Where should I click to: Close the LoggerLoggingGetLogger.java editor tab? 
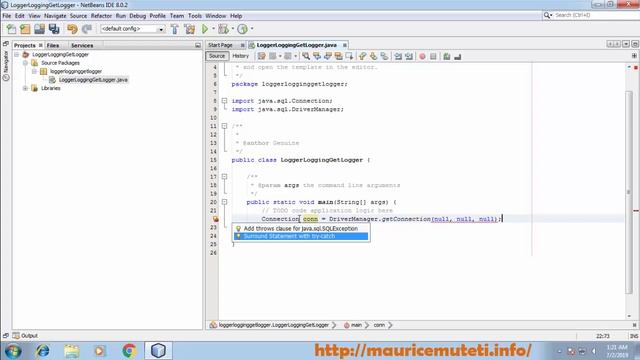[345, 45]
